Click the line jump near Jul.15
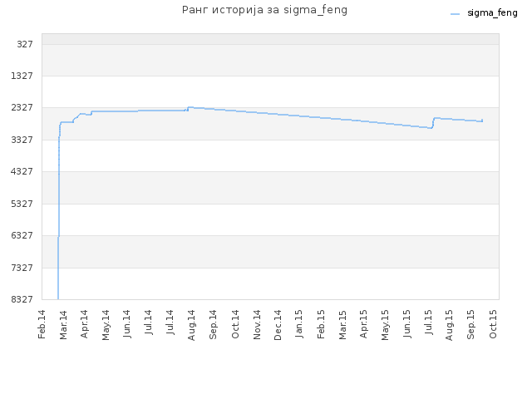532x399 pixels. coord(433,122)
